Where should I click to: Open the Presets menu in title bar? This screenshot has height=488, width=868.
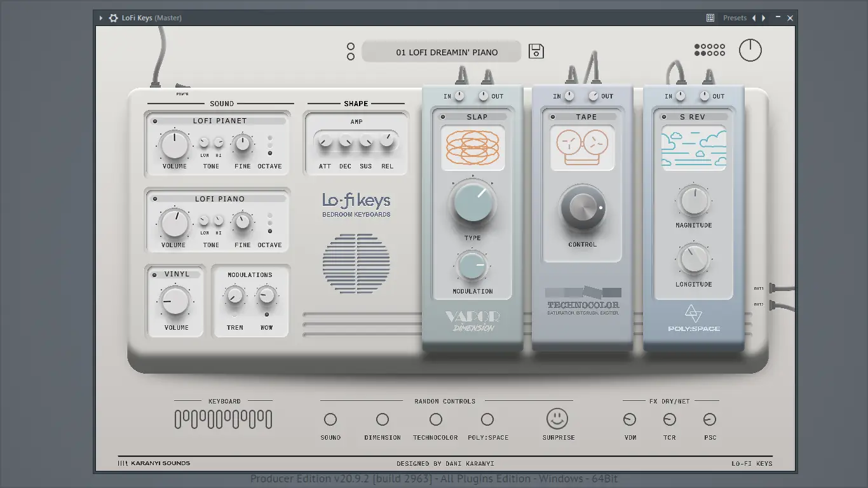tap(735, 18)
